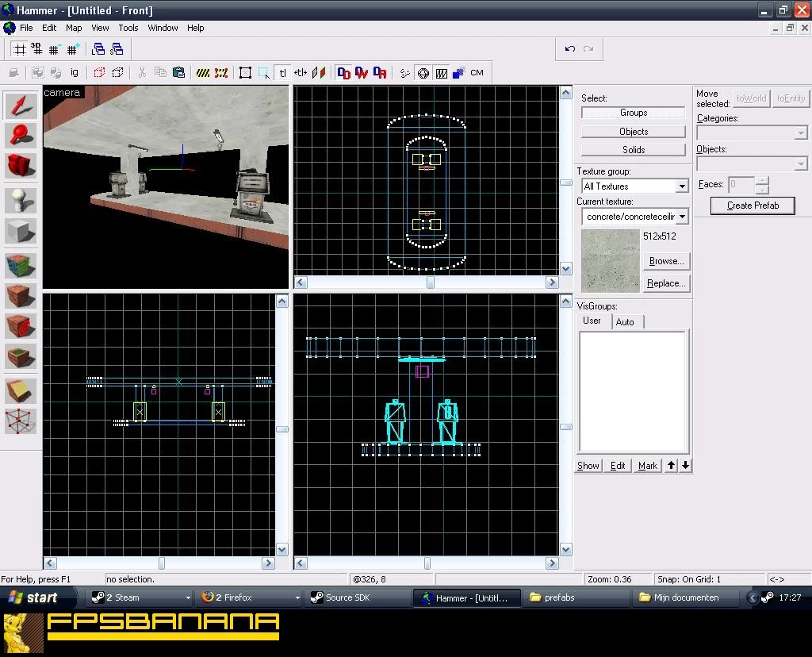Select the Entity tool lightbulb icon

pyautogui.click(x=21, y=200)
